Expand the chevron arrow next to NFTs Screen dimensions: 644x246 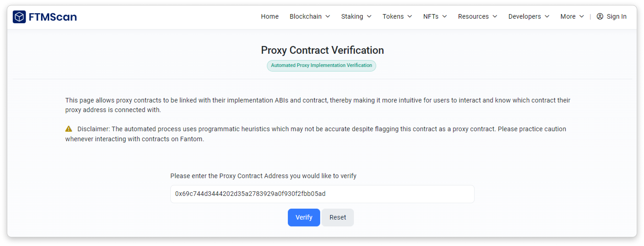(x=445, y=16)
